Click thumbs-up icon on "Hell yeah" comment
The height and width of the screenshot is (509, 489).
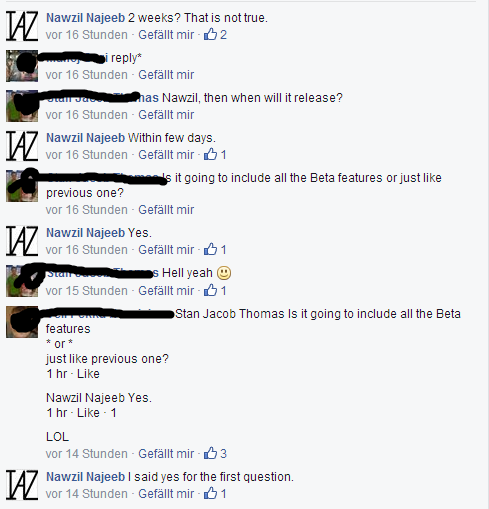[210, 290]
